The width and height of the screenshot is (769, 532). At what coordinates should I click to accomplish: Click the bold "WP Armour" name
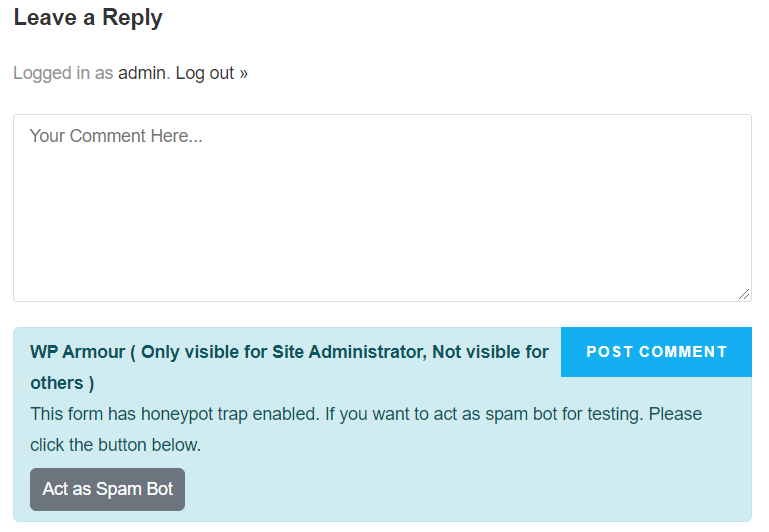click(x=77, y=352)
